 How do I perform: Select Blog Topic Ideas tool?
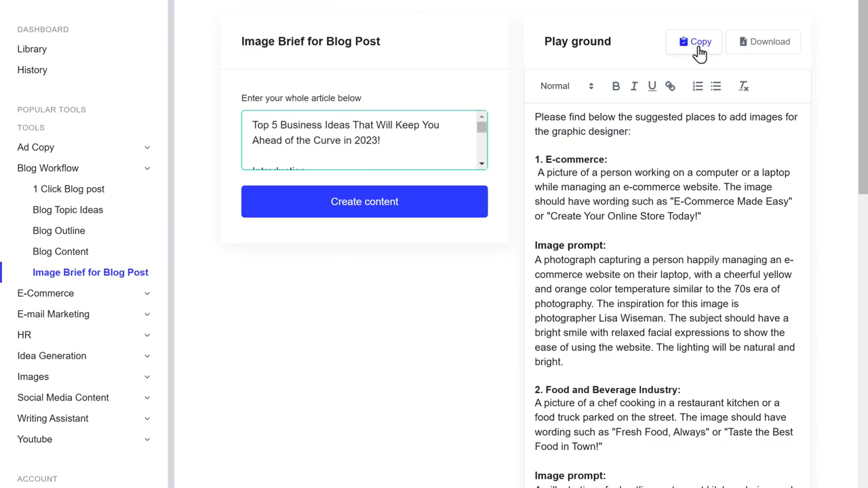(x=68, y=209)
